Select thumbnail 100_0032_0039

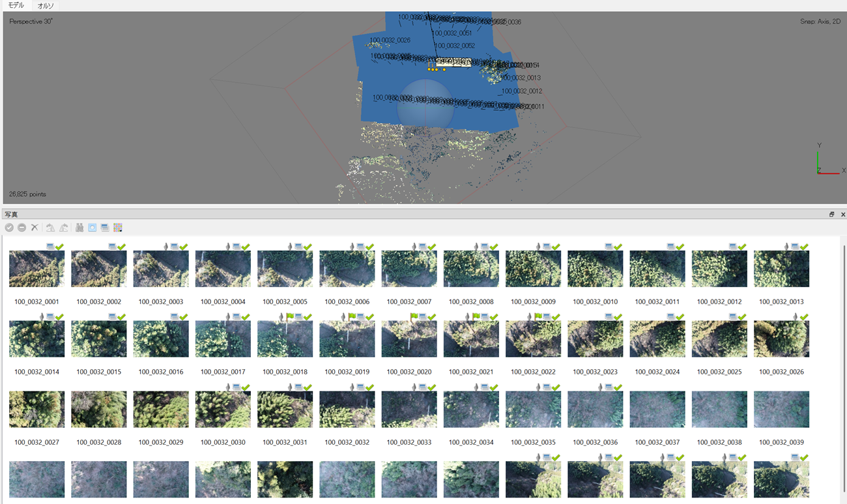click(x=781, y=410)
